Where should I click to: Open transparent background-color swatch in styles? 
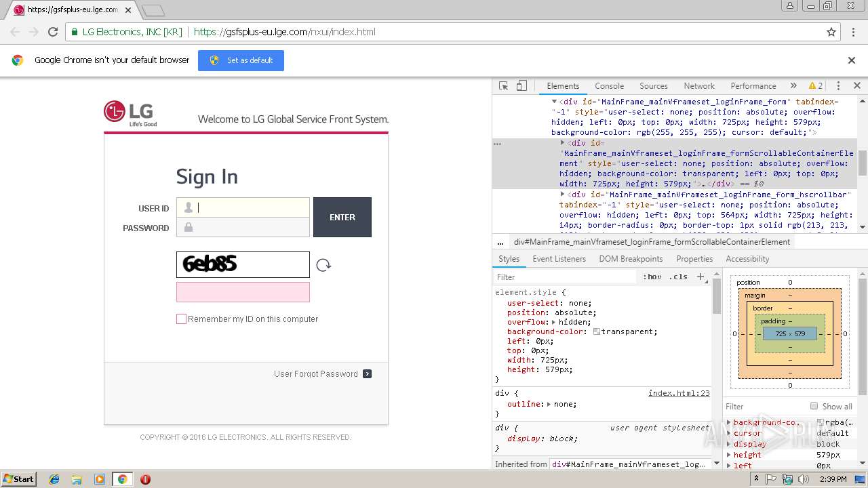(x=597, y=332)
